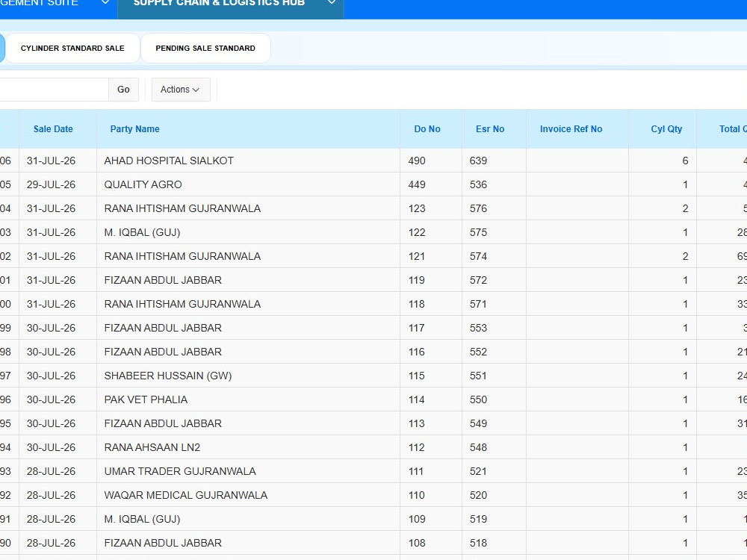The image size is (747, 560).
Task: Click Do No value 490
Action: click(x=417, y=161)
